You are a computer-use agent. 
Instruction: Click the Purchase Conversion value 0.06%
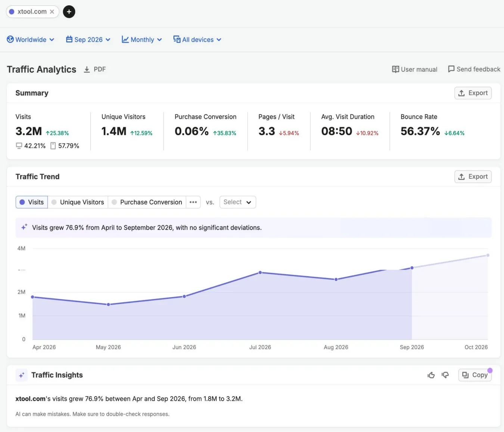(192, 131)
